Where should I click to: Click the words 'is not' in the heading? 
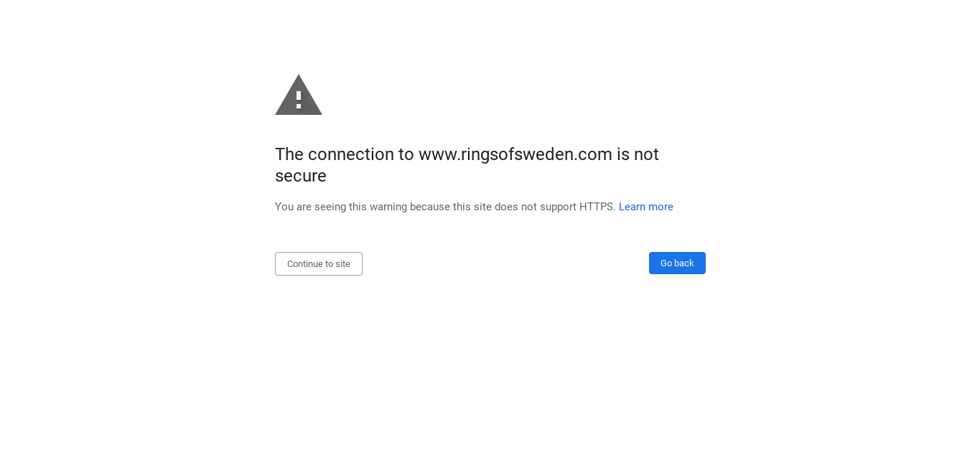pos(638,154)
